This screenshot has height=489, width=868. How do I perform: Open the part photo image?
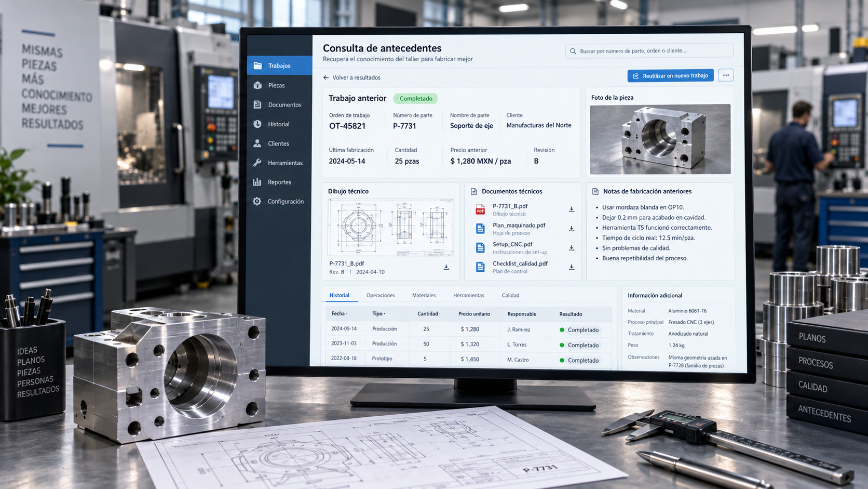click(x=660, y=139)
